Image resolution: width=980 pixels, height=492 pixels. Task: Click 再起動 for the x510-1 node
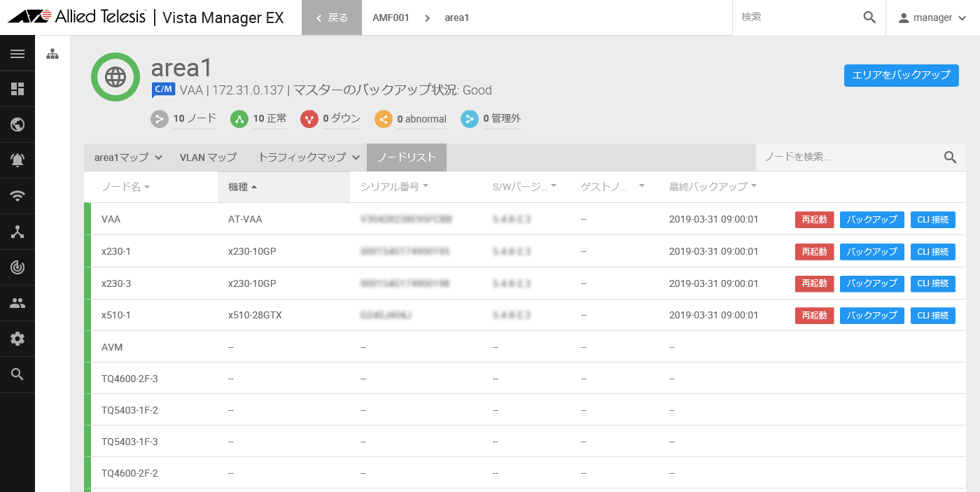click(x=815, y=316)
